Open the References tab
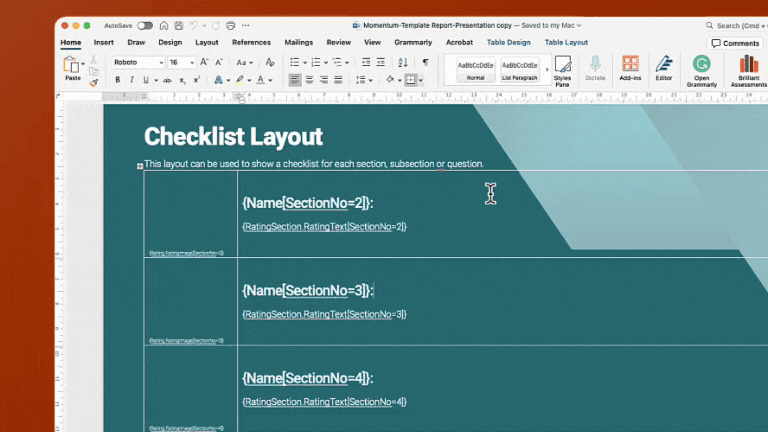This screenshot has height=432, width=768. tap(251, 43)
